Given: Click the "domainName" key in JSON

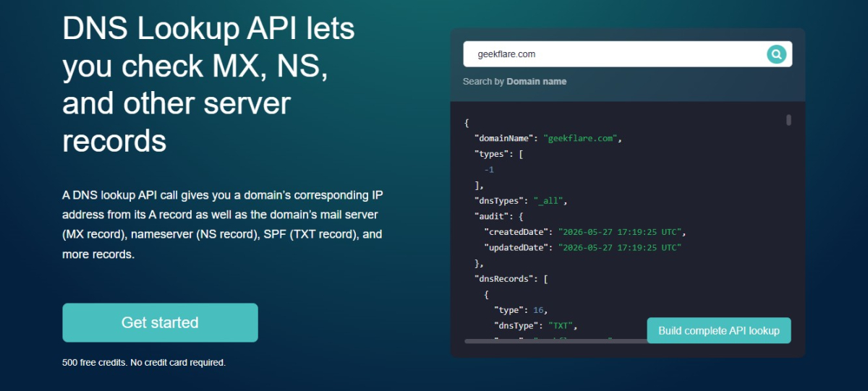Looking at the screenshot, I should (x=506, y=139).
